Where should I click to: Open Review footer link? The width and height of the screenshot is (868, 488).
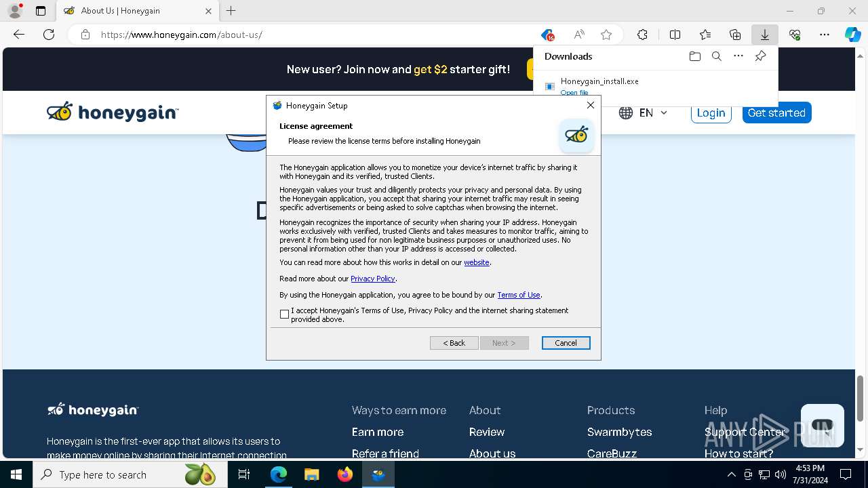(x=487, y=432)
